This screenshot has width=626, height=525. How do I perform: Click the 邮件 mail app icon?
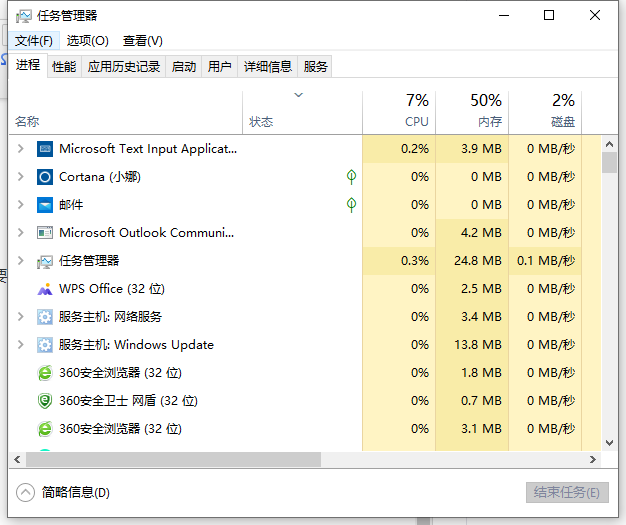[45, 205]
